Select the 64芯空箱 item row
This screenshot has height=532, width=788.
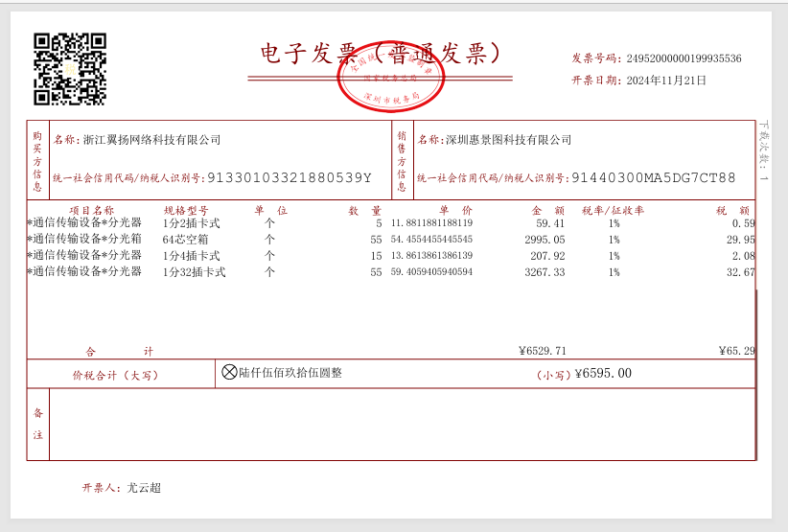point(185,240)
